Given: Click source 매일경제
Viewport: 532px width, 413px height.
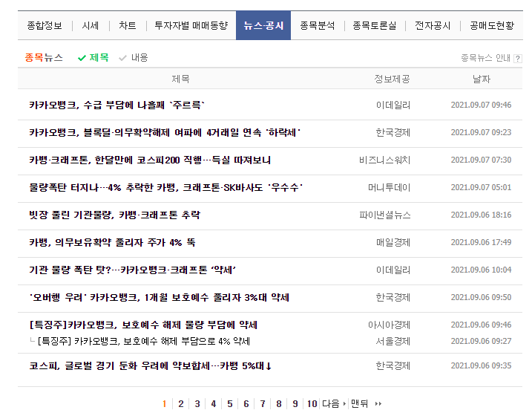Looking at the screenshot, I should pos(393,242).
